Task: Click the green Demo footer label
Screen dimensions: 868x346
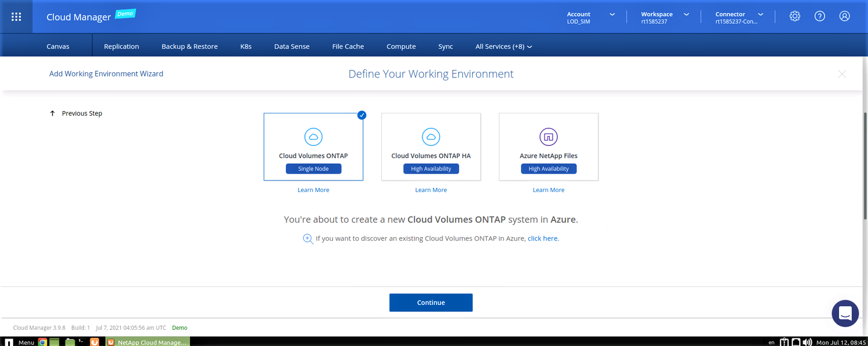Action: (x=179, y=327)
